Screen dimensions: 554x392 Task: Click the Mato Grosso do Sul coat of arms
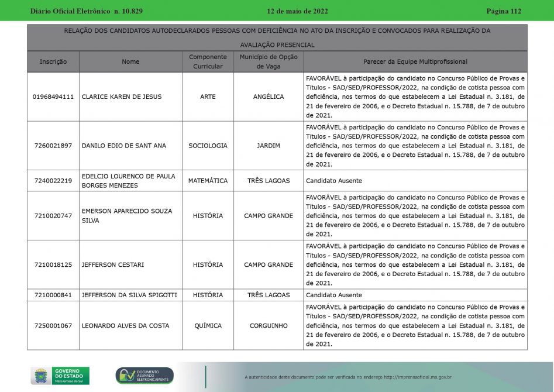coord(40,376)
